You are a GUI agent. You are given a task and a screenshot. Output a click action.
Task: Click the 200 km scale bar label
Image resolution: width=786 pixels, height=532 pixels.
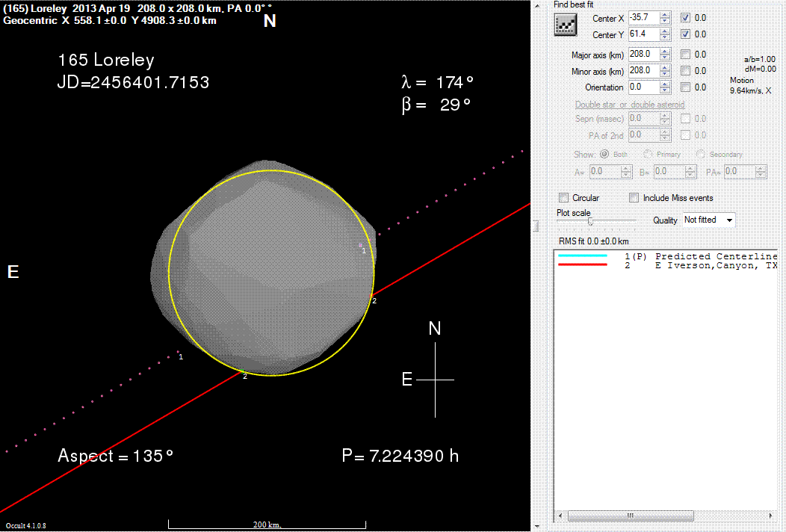click(267, 525)
